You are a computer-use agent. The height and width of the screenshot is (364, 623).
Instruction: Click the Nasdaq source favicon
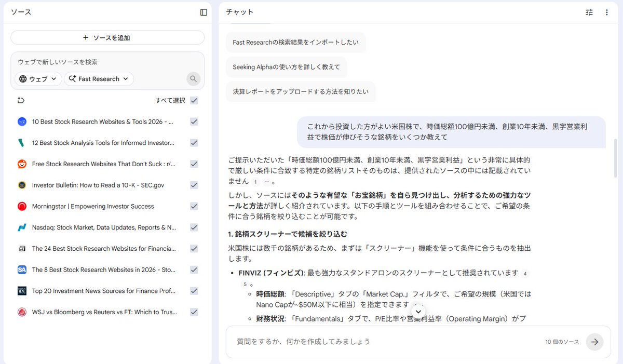pos(22,227)
